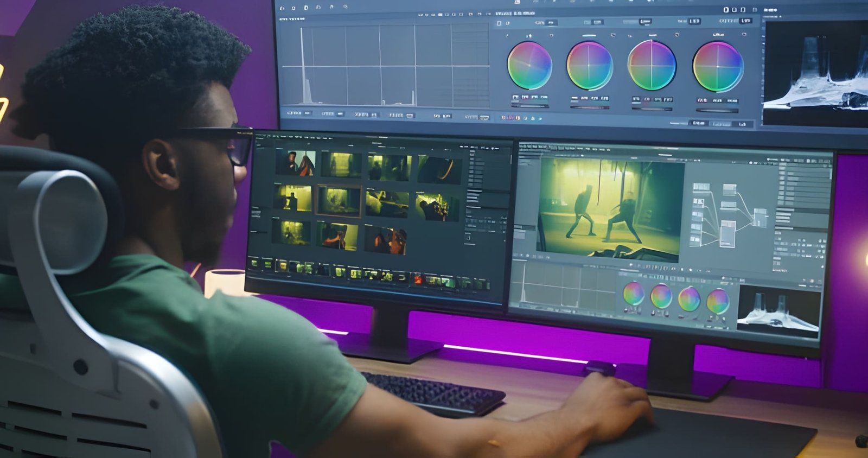Click the leftmost color wheel on right monitor
Screen dimensions: 868x458
click(633, 294)
